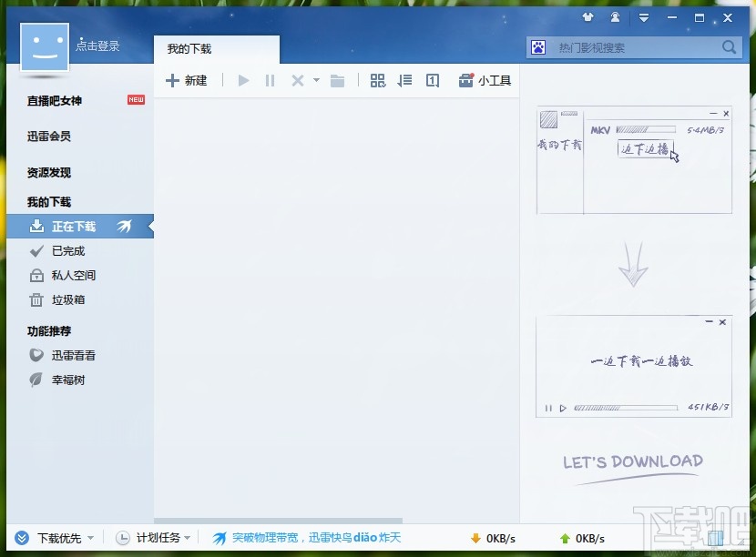Viewport: 756px width, 557px height.
Task: Select the 我的下载 tab
Action: 217,48
